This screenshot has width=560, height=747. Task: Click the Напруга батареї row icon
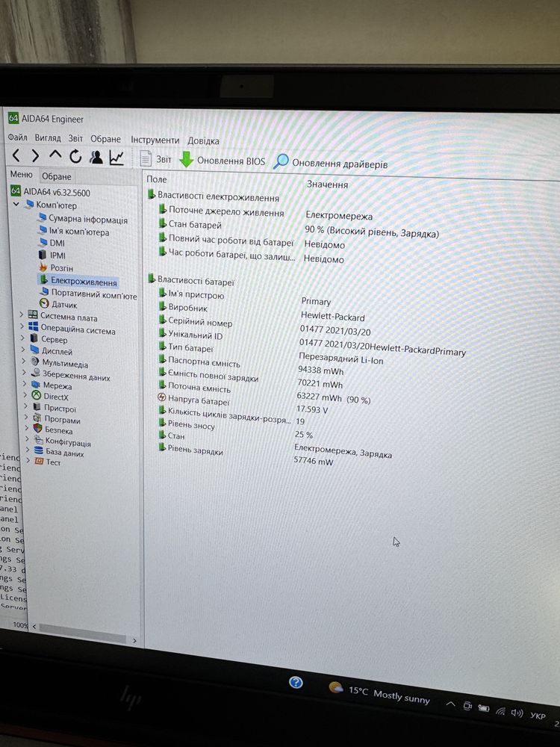(161, 397)
